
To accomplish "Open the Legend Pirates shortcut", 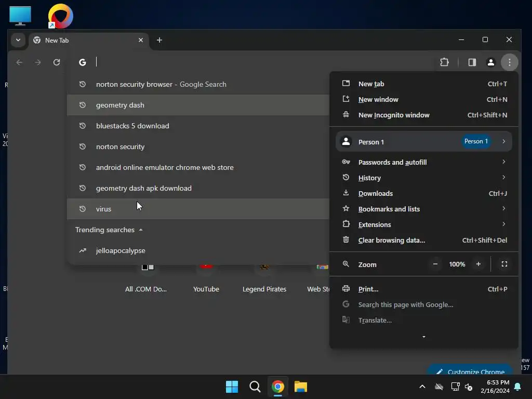I will point(264,278).
